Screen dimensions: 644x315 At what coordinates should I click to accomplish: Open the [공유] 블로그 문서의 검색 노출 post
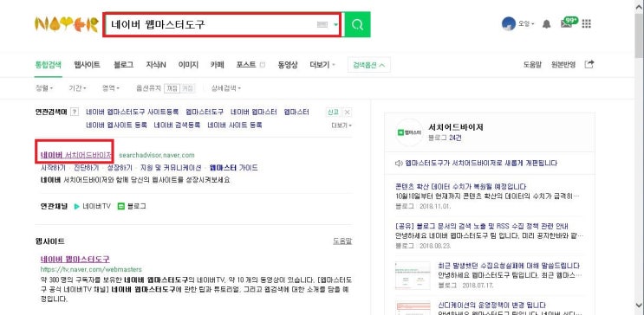482,226
